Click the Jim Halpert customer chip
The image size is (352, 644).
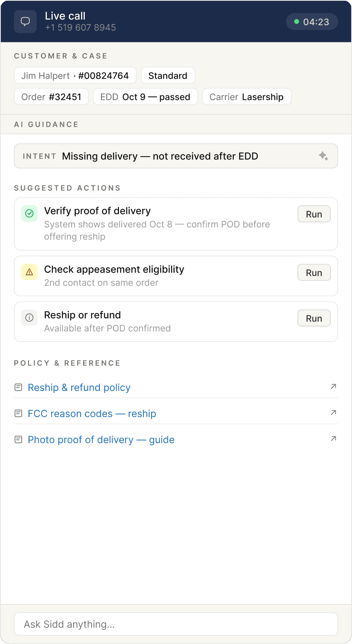click(75, 76)
